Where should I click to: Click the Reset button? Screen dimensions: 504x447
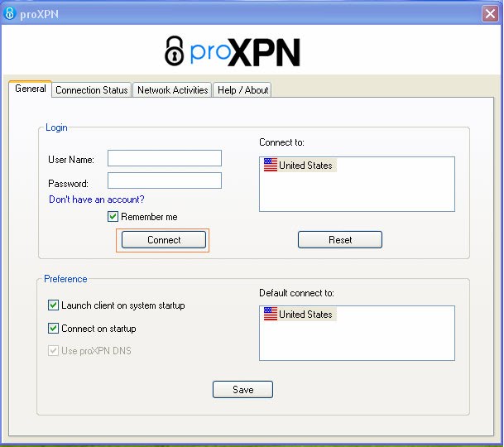click(340, 240)
